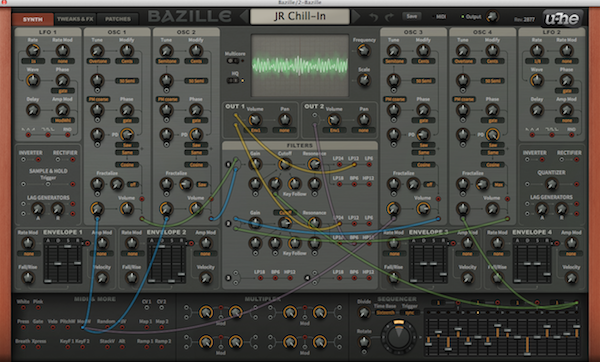
Task: Toggle the HQ switch
Action: [x=233, y=80]
